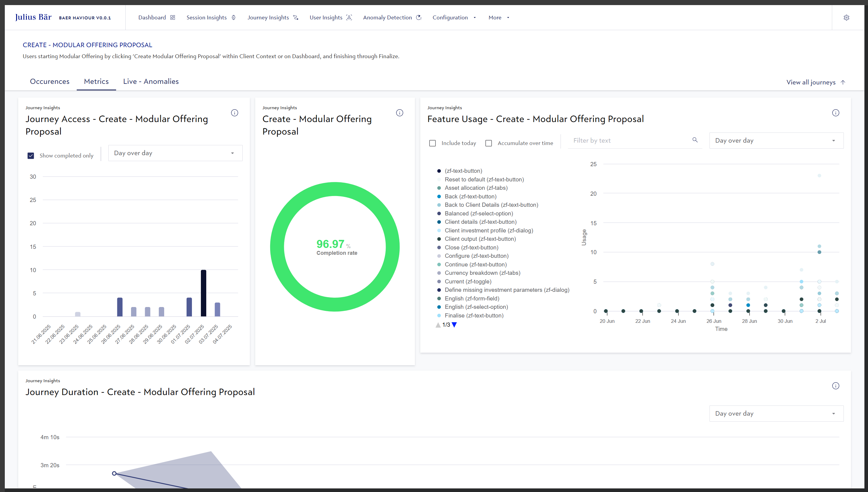Click the Journey Insights route icon
The height and width of the screenshot is (492, 868).
(x=296, y=18)
